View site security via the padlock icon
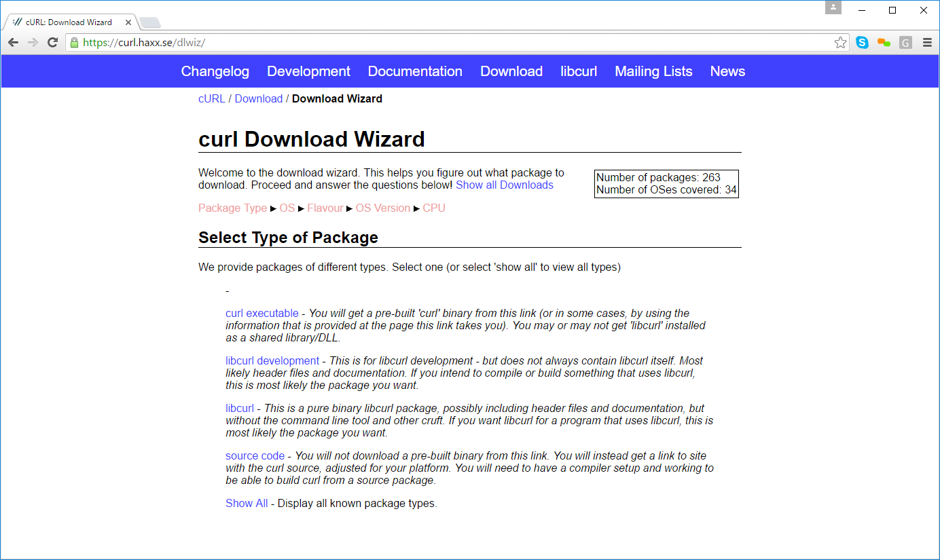Image resolution: width=940 pixels, height=560 pixels. (x=73, y=41)
